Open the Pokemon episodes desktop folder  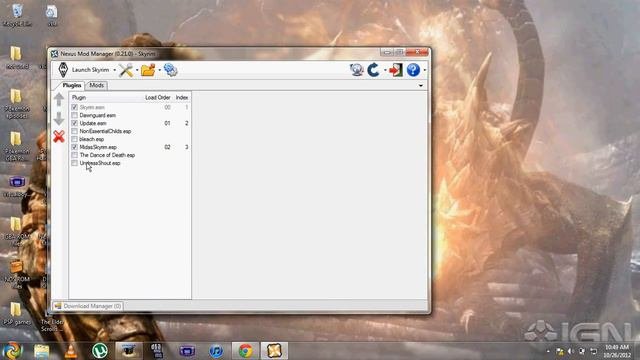[x=17, y=104]
